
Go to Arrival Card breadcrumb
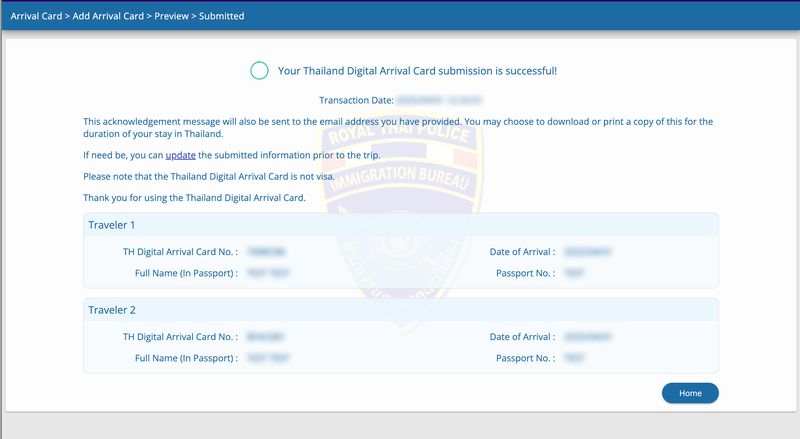click(36, 16)
